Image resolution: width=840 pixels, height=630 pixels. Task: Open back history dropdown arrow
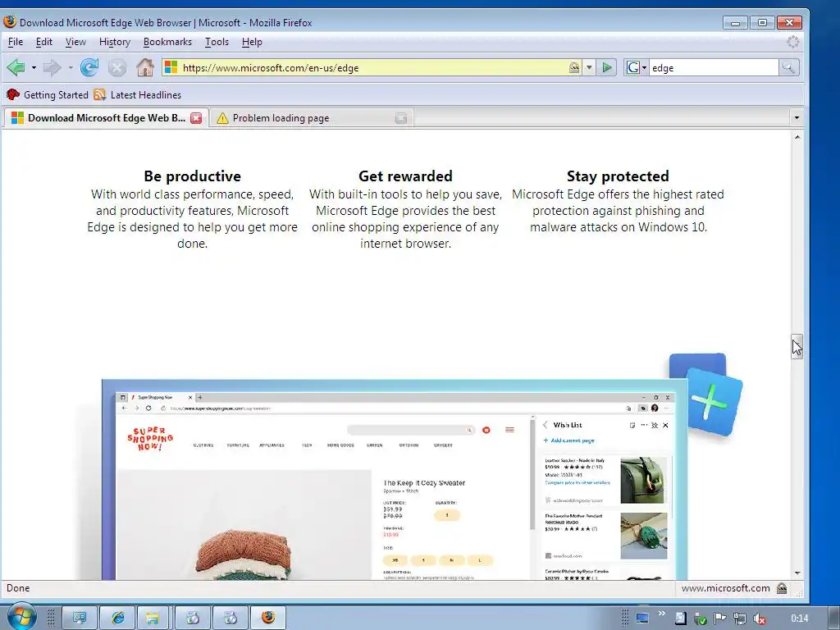(34, 67)
